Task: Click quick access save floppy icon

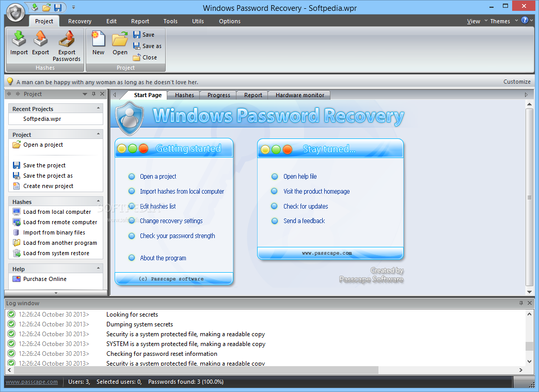Action: (x=58, y=7)
